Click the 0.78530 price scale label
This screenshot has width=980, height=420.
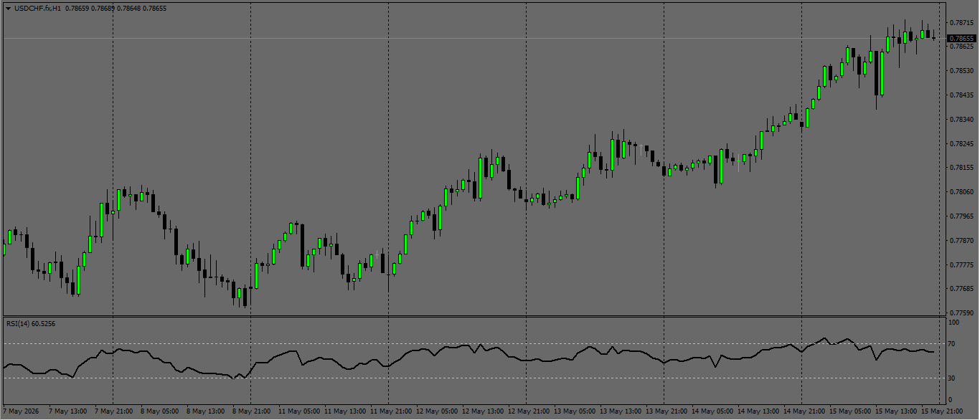point(961,71)
